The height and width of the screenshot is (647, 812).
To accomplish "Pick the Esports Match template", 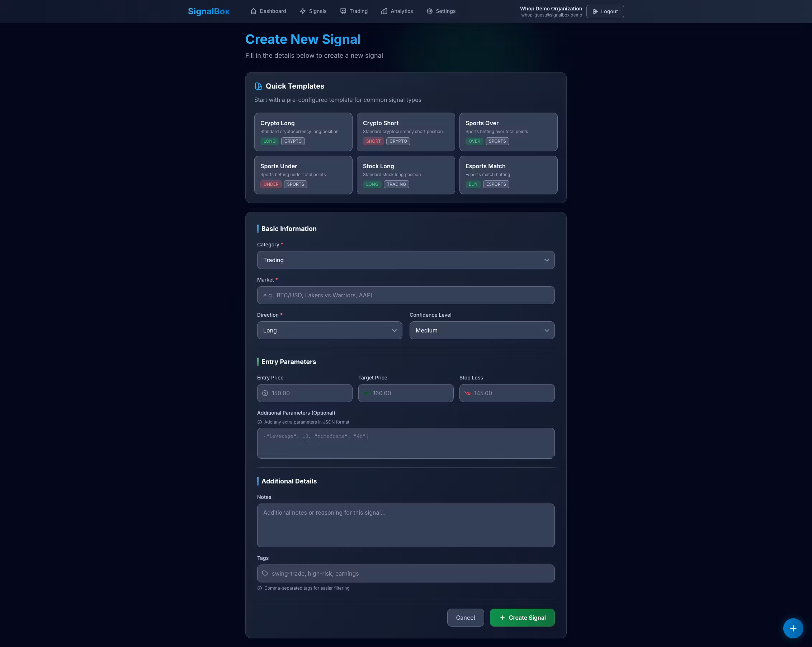I will click(x=508, y=175).
